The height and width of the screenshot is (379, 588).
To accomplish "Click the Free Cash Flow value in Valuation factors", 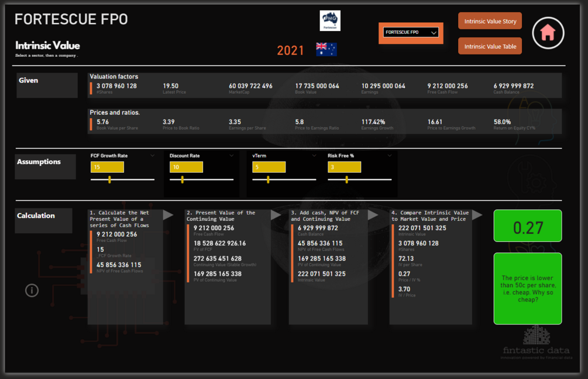I will [x=448, y=86].
